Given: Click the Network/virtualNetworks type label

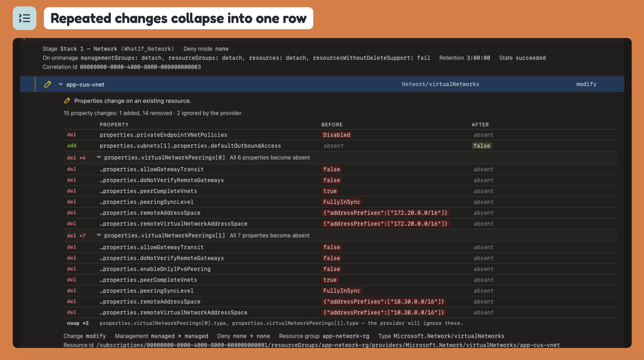Looking at the screenshot, I should tap(440, 84).
